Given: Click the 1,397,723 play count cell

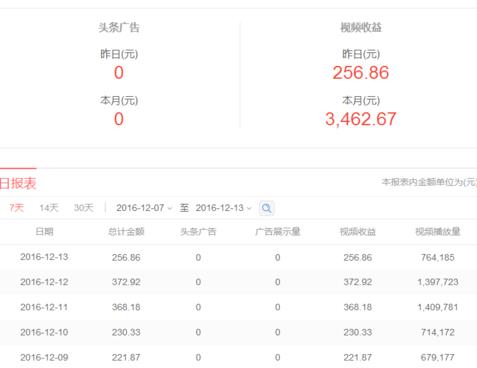Looking at the screenshot, I should coord(438,282).
